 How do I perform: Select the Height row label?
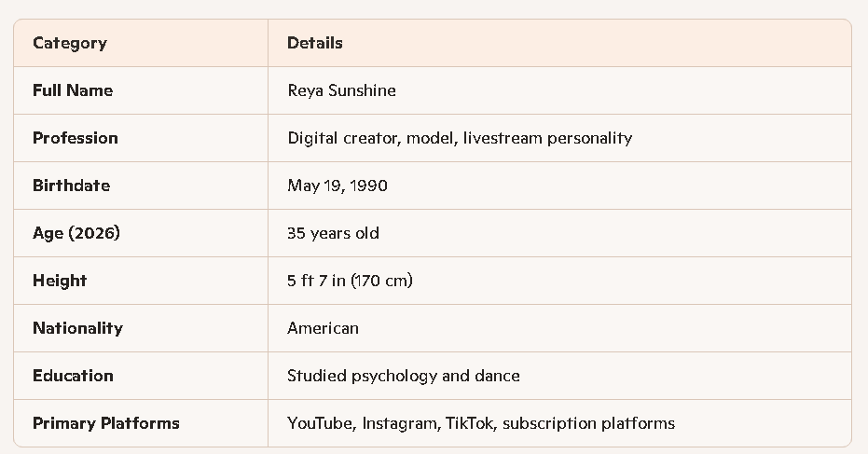click(x=60, y=281)
